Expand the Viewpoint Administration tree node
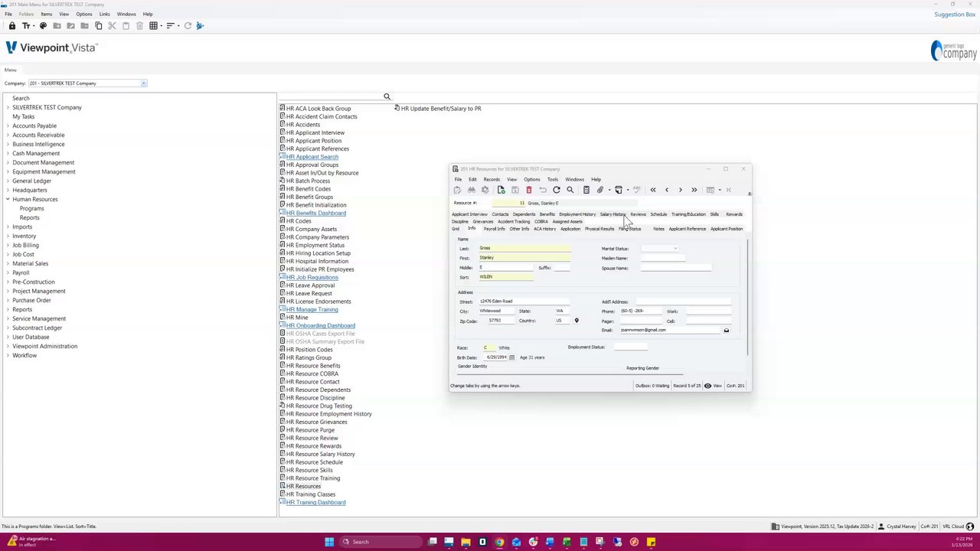 pyautogui.click(x=8, y=346)
